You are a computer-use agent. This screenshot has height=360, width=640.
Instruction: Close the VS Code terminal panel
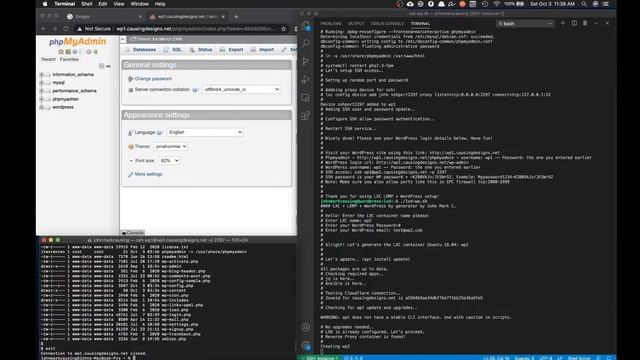607,24
